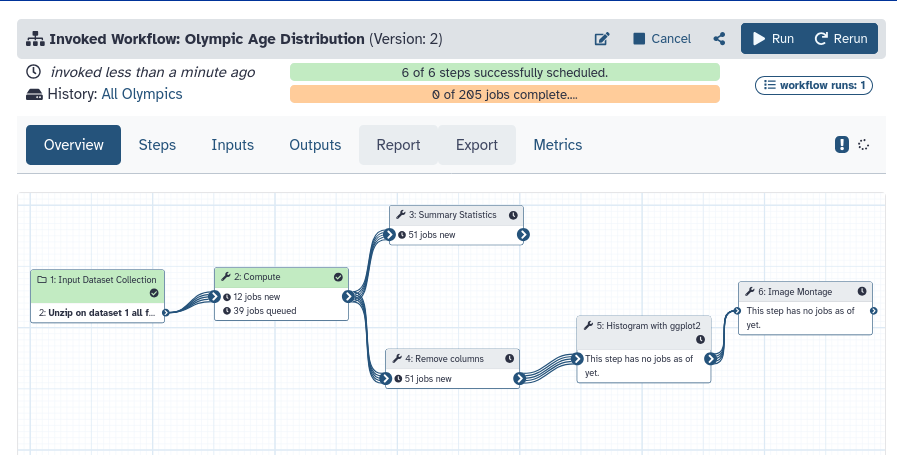Open the Metrics tab
Image resolution: width=897 pixels, height=455 pixels.
pyautogui.click(x=558, y=145)
